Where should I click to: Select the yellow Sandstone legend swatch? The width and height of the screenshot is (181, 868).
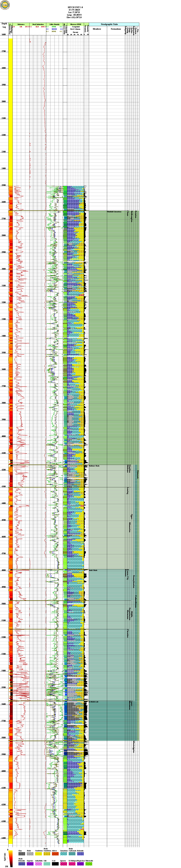coord(38,854)
